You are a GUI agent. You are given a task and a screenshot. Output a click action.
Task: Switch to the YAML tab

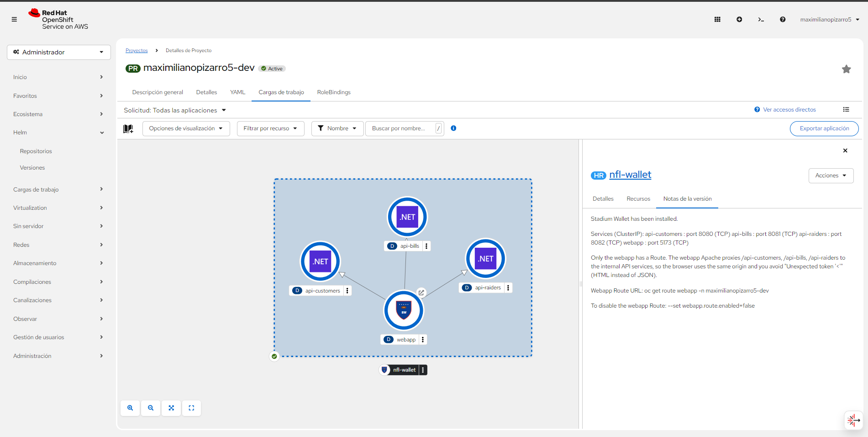point(237,92)
